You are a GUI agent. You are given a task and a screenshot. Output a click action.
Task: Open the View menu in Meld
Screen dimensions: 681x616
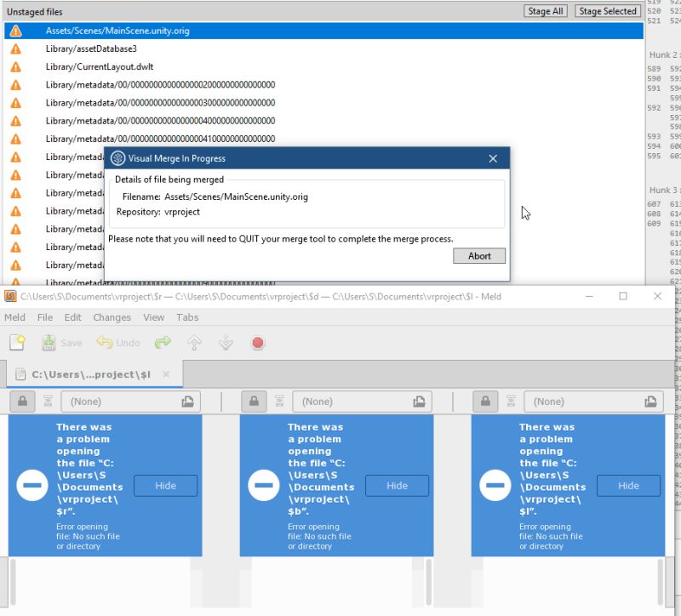(153, 317)
